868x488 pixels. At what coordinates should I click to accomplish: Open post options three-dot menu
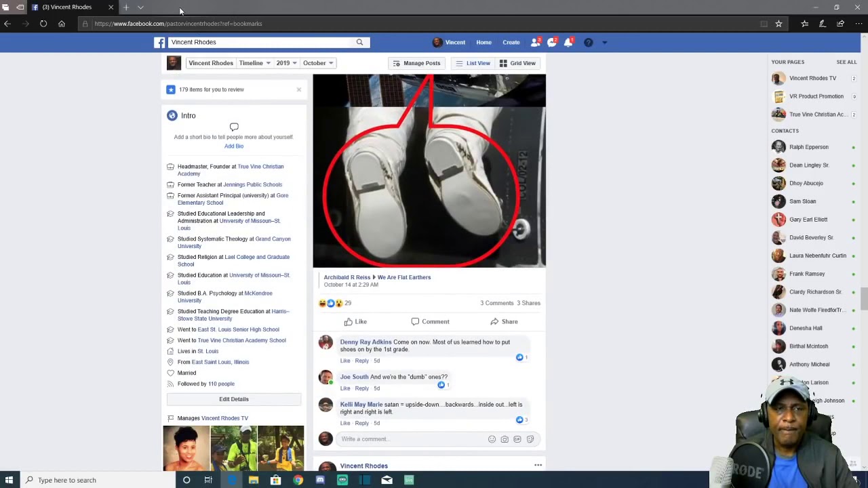click(x=538, y=465)
